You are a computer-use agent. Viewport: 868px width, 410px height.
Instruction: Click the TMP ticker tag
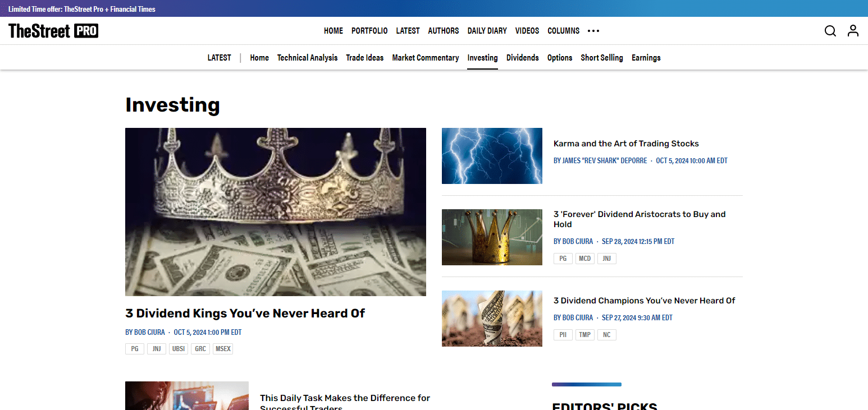point(585,335)
